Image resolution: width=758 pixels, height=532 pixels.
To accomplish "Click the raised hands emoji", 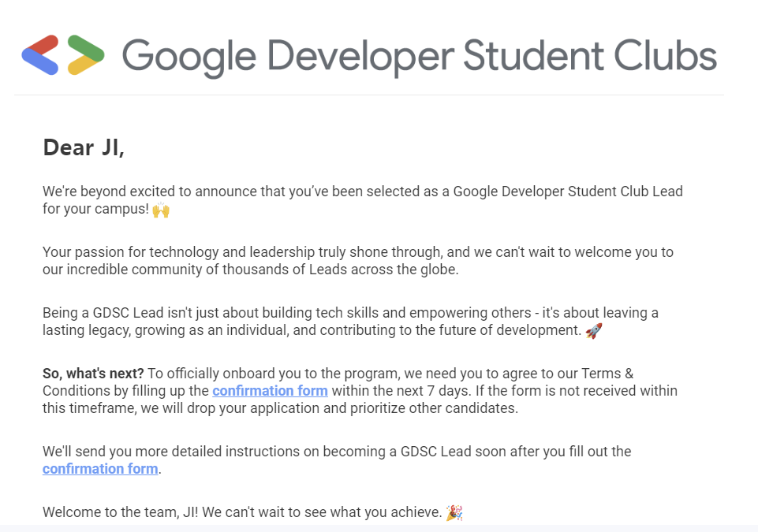I will pyautogui.click(x=161, y=210).
